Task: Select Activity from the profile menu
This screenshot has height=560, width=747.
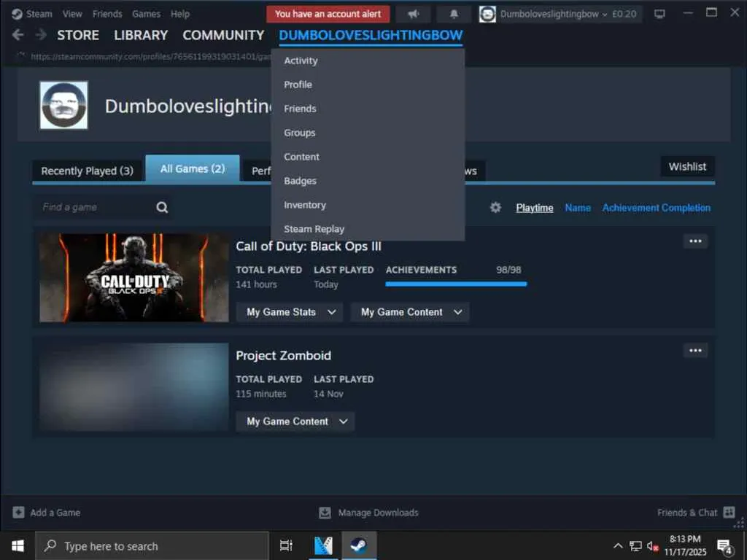Action: (368, 61)
